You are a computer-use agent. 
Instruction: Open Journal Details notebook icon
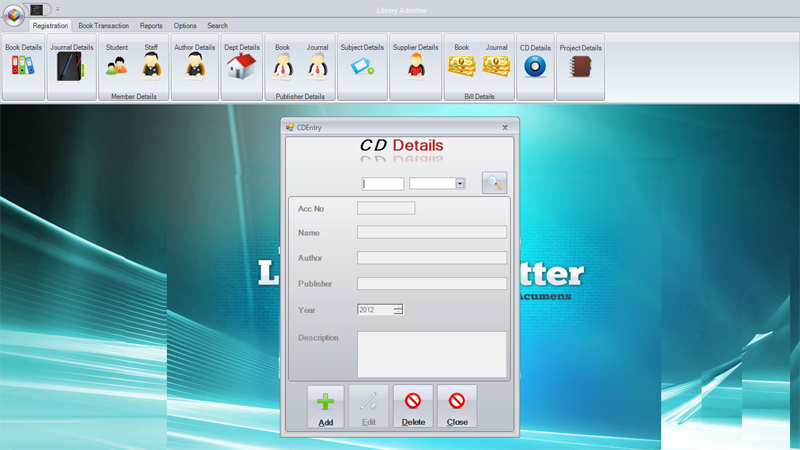pyautogui.click(x=71, y=66)
